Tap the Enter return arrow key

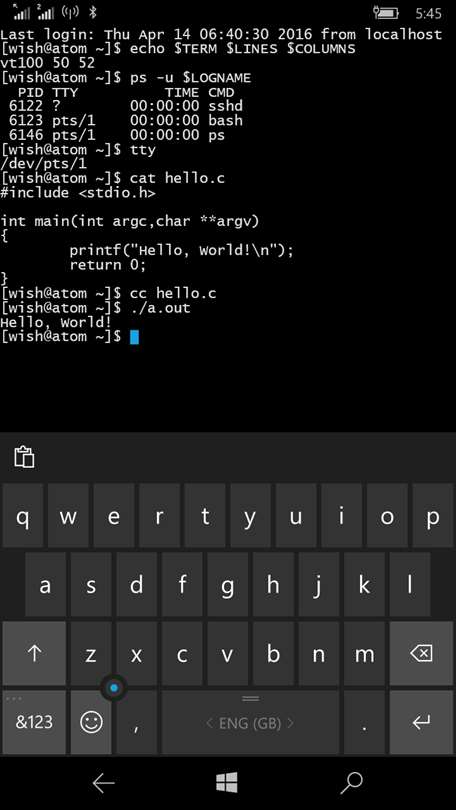(421, 722)
